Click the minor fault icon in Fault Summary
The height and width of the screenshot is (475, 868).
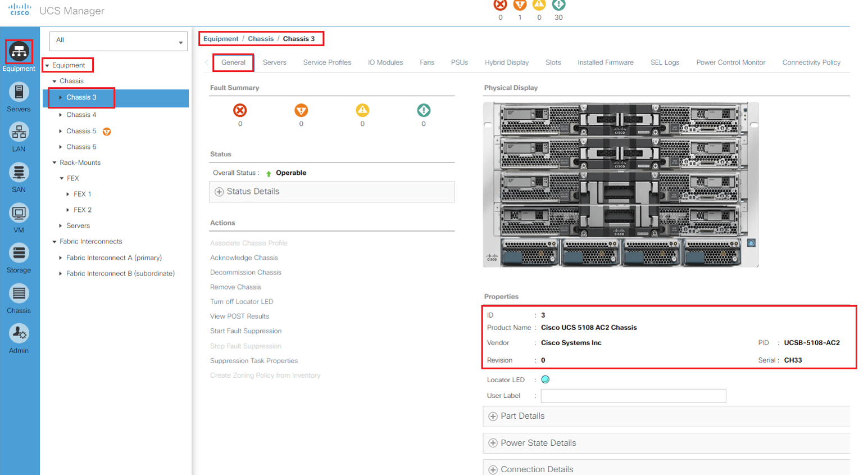coord(362,110)
